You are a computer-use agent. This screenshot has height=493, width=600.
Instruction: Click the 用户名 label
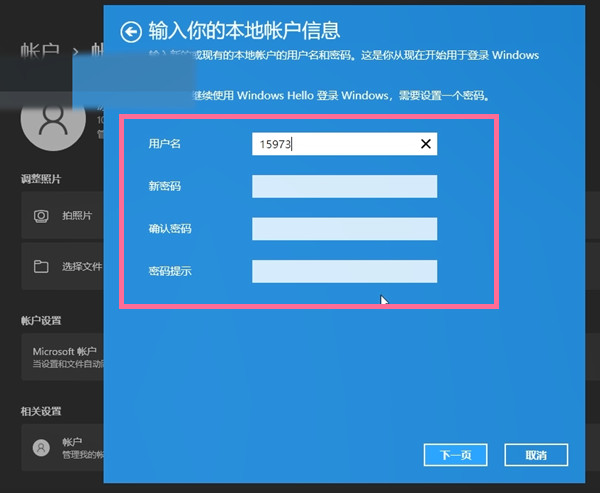tap(164, 144)
